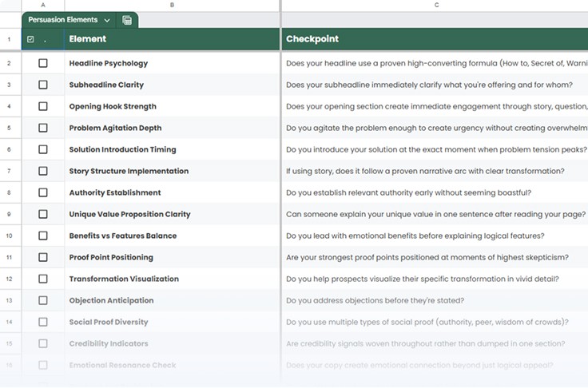588x388 pixels.
Task: Click checkpoint about emotional benefits before features
Action: 435,236
